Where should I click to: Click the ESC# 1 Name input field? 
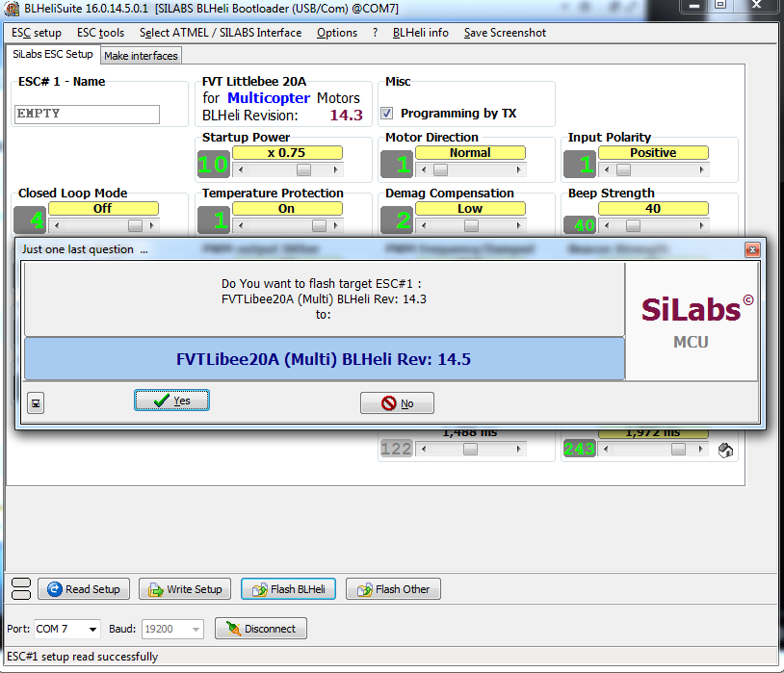tap(87, 114)
